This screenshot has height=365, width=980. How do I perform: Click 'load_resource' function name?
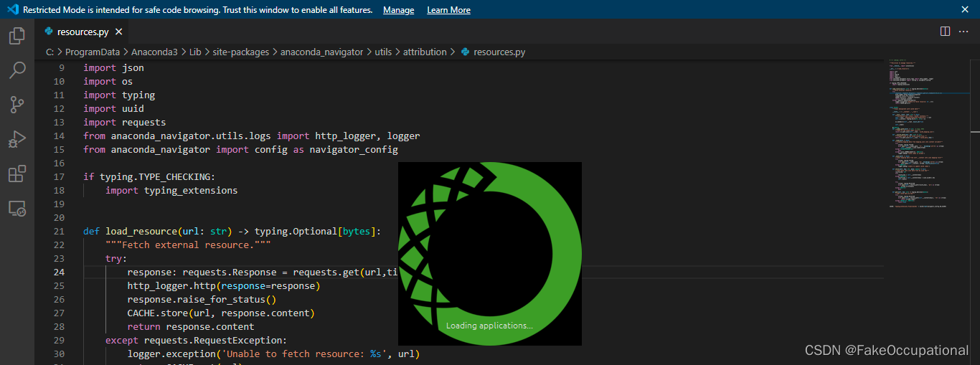pyautogui.click(x=141, y=232)
